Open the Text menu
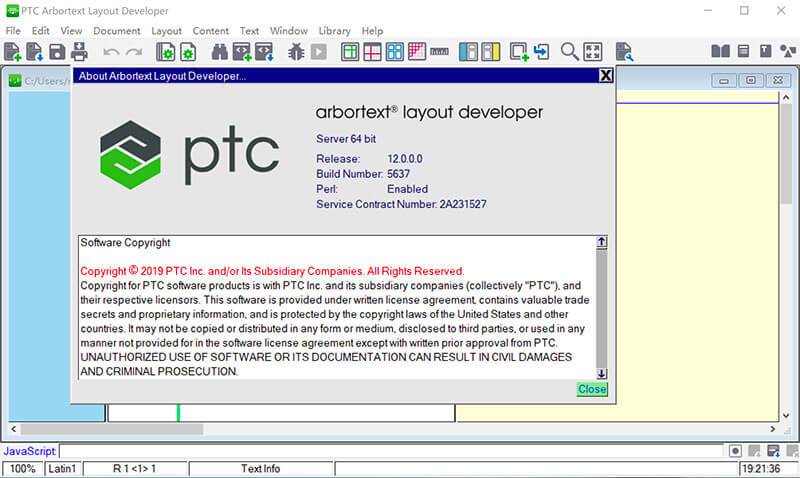 pyautogui.click(x=249, y=31)
